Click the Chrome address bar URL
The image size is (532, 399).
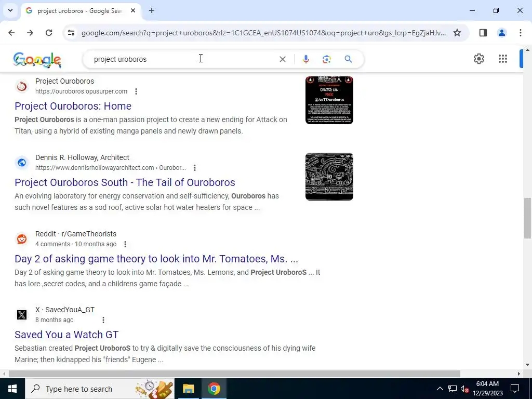click(x=263, y=33)
